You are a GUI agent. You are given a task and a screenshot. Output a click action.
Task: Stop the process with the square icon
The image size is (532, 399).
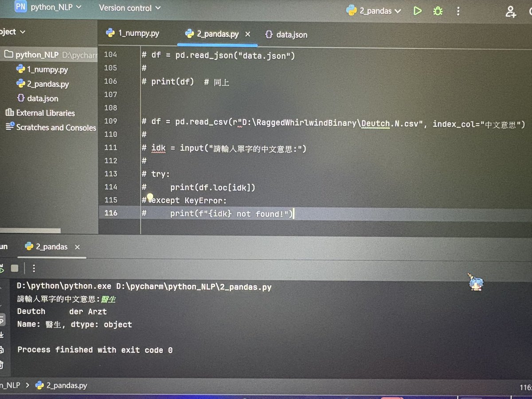(x=15, y=268)
